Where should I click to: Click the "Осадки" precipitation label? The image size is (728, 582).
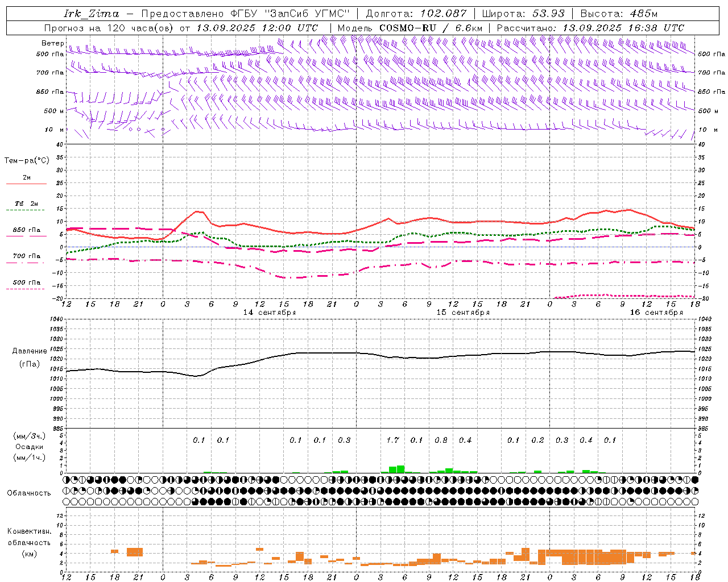click(x=29, y=447)
